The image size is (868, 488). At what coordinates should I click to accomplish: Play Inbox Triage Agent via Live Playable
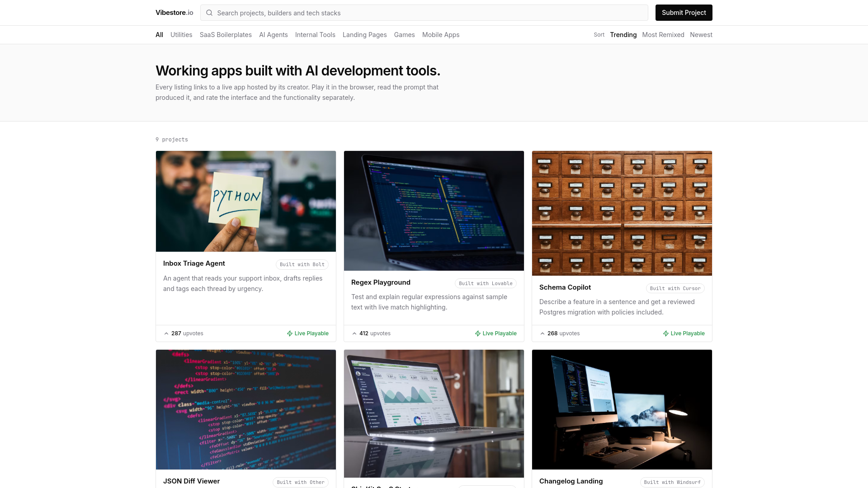click(x=308, y=333)
